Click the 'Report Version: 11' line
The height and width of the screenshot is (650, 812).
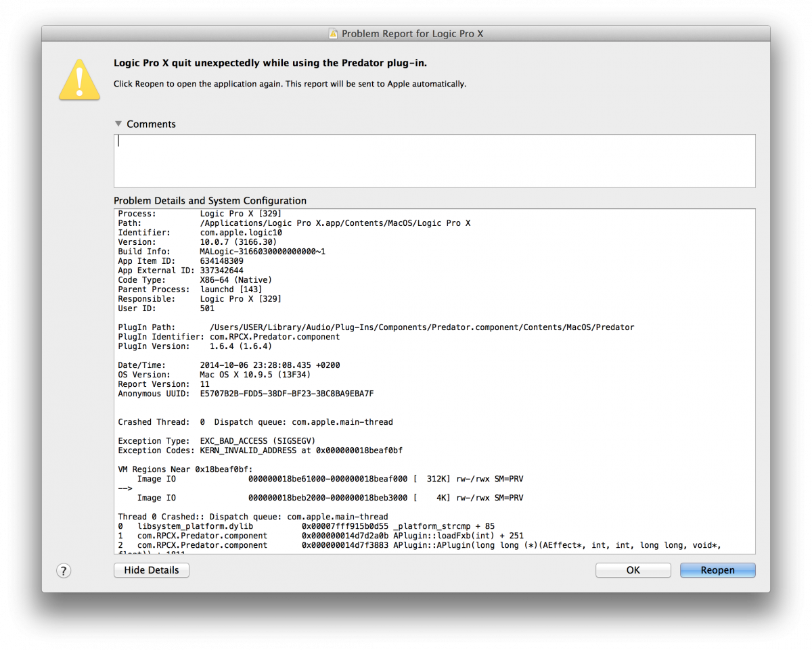[x=164, y=384]
